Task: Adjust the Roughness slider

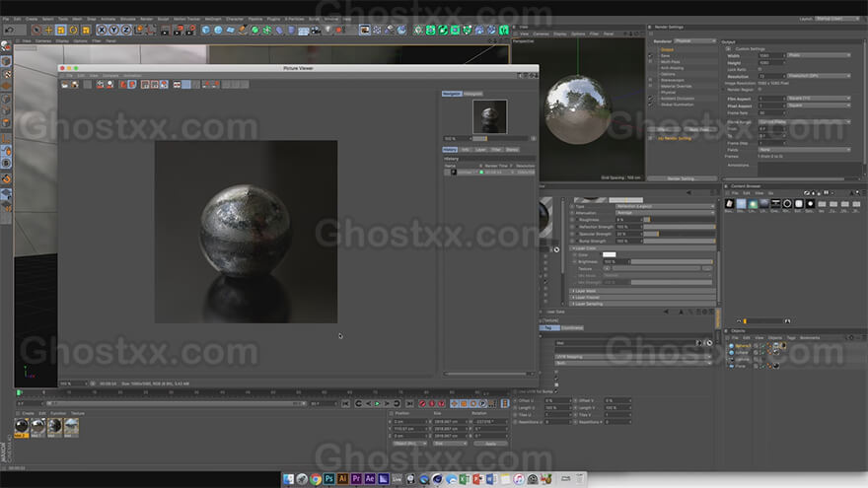Action: click(680, 220)
